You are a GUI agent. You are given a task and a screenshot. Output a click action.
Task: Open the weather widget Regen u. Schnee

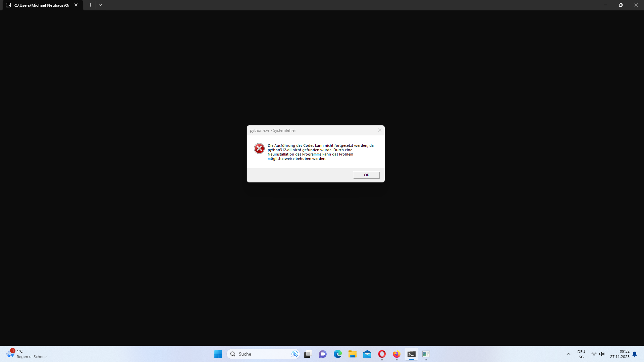pos(27,354)
